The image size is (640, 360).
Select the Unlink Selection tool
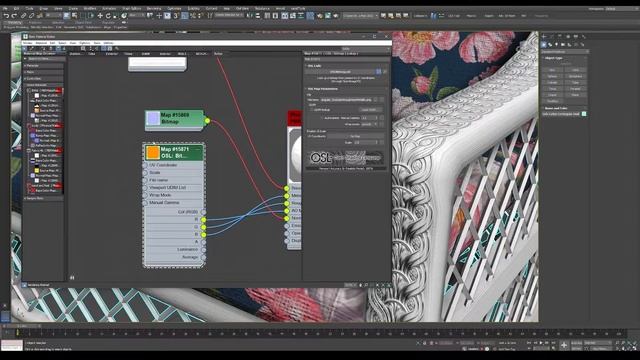tap(31, 16)
